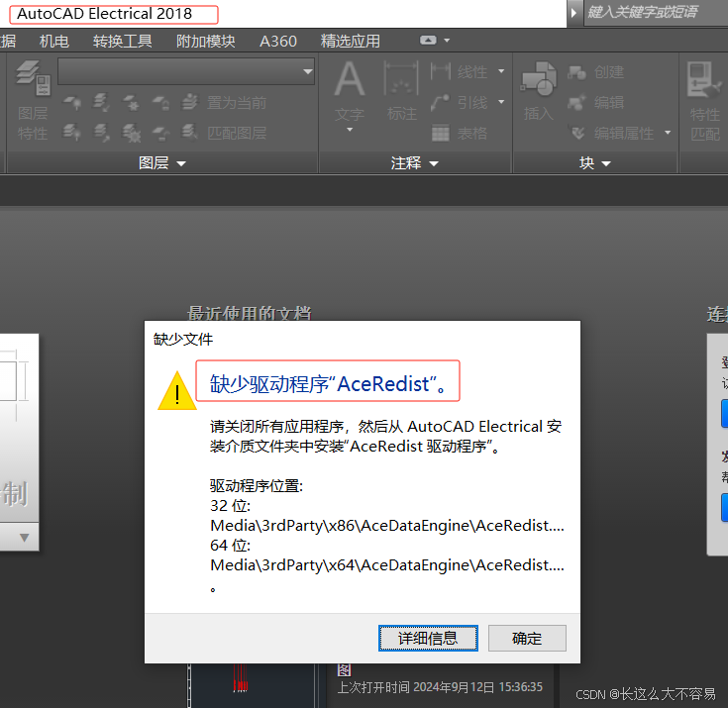The width and height of the screenshot is (728, 708).
Task: Click the 缺少驱动程序"AceRedist" message text
Action: (328, 383)
